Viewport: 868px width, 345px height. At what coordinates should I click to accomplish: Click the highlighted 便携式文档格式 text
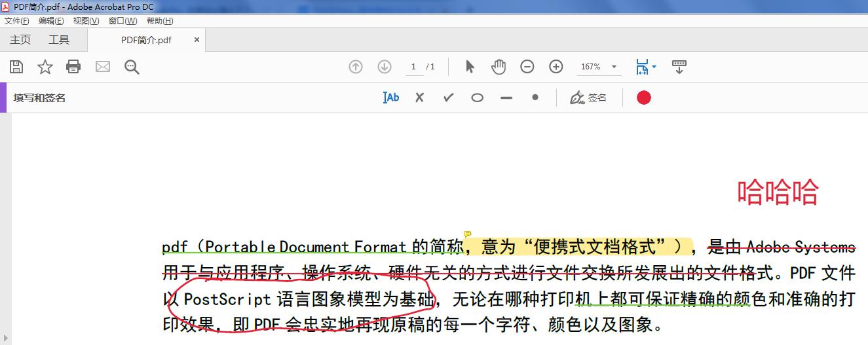coord(595,246)
